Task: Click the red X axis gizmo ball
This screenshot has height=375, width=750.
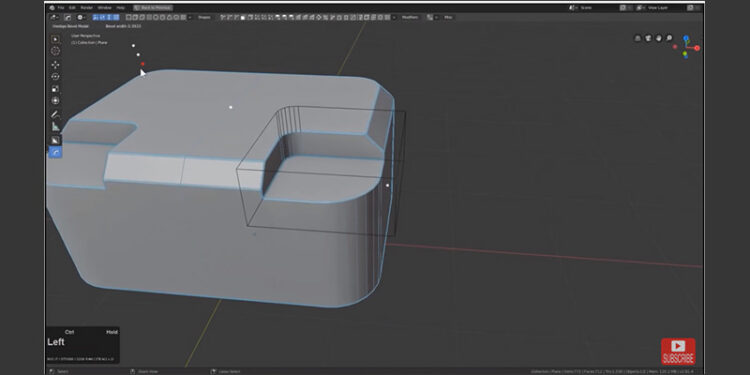Action: click(697, 48)
